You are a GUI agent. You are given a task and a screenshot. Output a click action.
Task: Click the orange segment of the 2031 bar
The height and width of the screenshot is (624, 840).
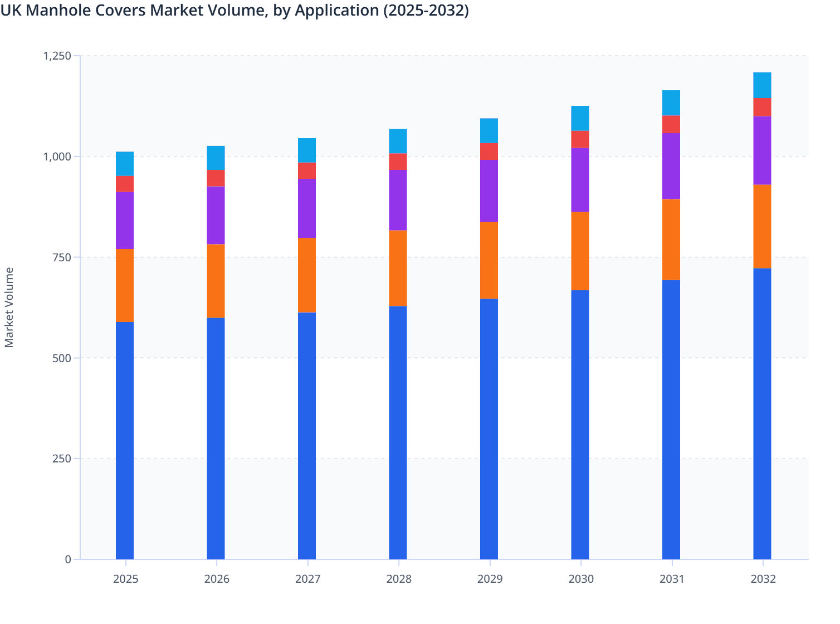[671, 240]
